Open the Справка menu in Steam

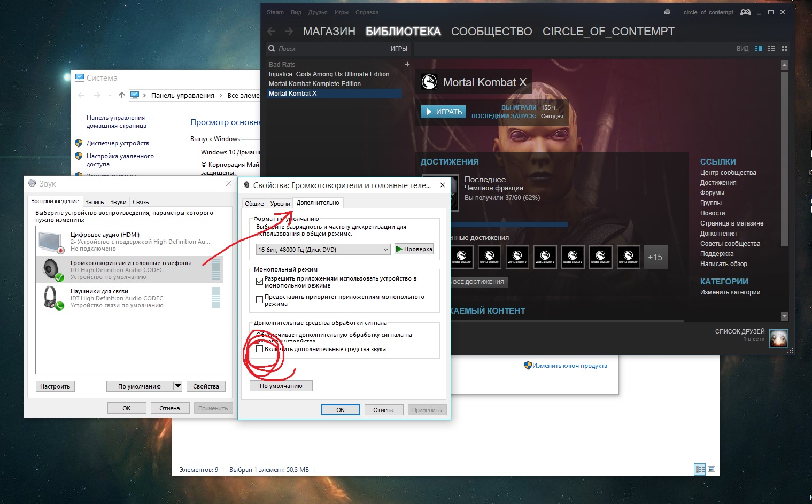367,12
